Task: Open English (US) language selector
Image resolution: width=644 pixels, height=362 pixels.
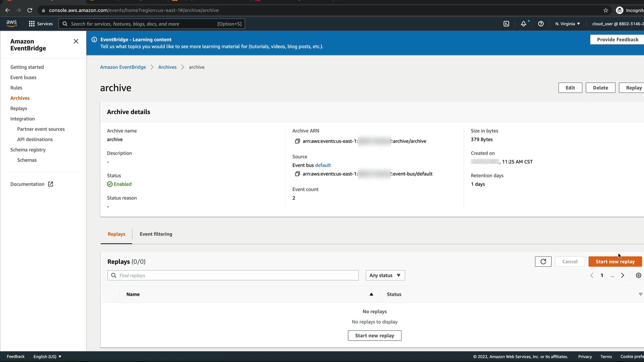Action: tap(47, 357)
